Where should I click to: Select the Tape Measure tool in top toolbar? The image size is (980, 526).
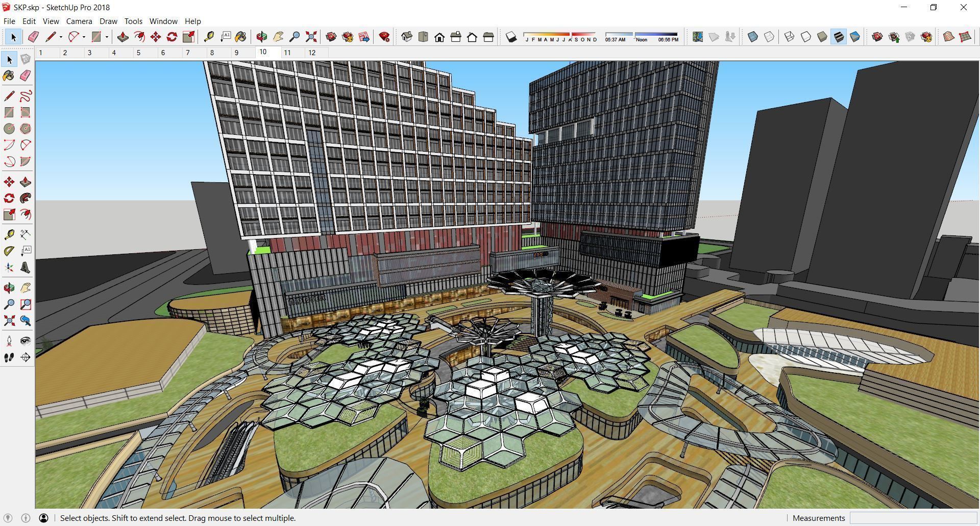click(209, 37)
